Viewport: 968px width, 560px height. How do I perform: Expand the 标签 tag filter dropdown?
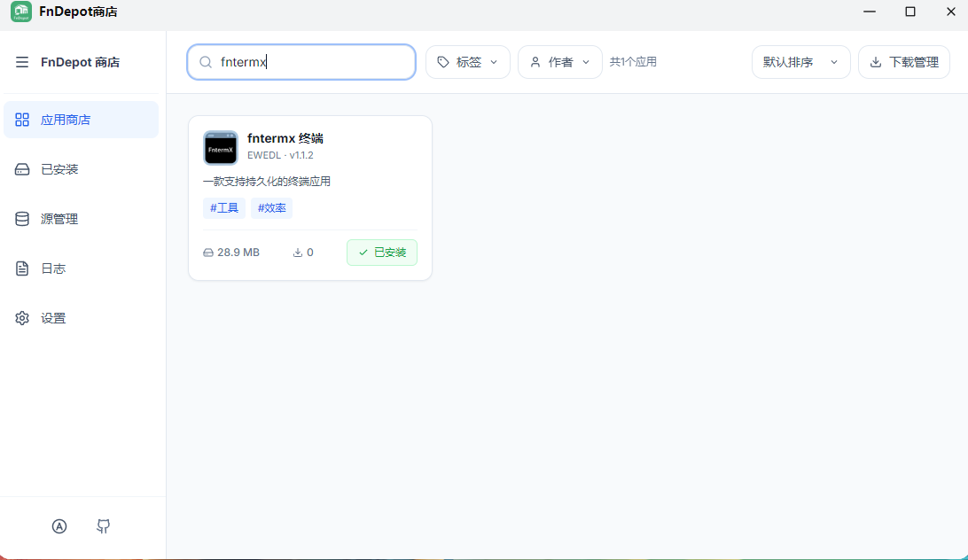point(468,62)
